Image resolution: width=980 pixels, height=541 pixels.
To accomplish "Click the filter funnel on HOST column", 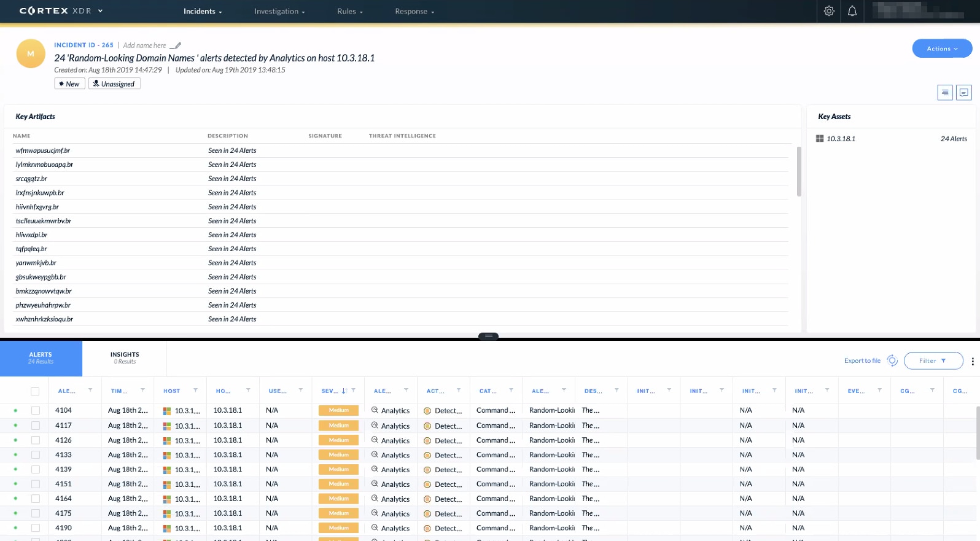I will coord(196,391).
